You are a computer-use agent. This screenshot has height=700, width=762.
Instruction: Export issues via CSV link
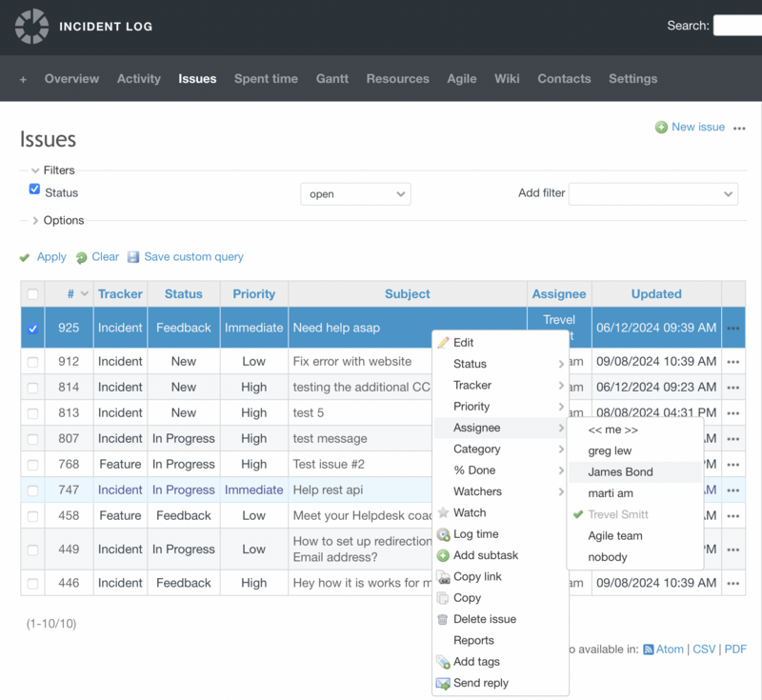pyautogui.click(x=704, y=649)
